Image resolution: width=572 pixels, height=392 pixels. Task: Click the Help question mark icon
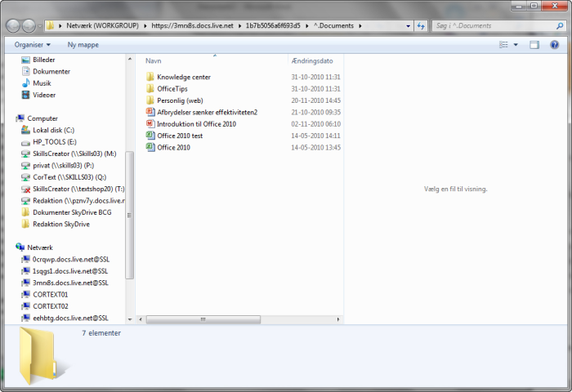point(555,45)
